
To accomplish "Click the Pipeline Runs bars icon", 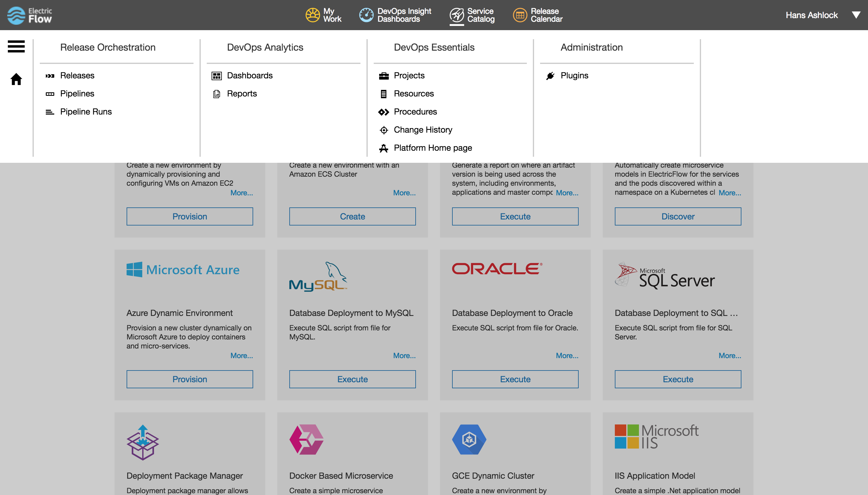I will [x=50, y=112].
